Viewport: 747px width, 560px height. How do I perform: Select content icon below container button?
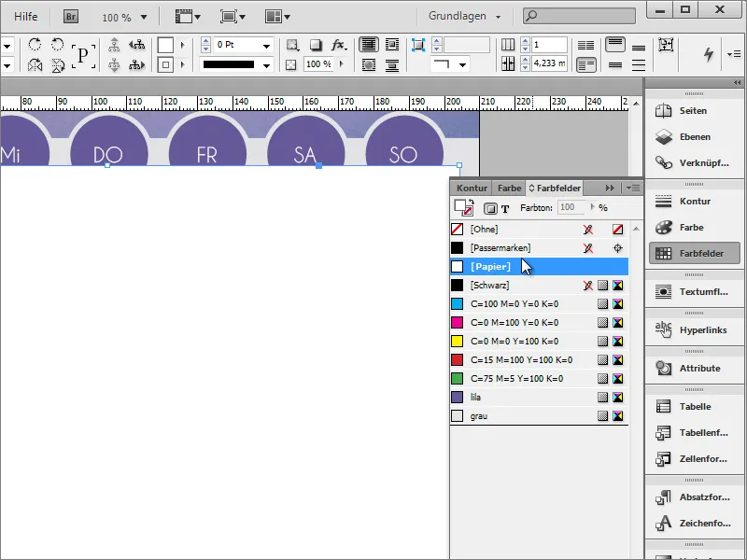[x=114, y=64]
